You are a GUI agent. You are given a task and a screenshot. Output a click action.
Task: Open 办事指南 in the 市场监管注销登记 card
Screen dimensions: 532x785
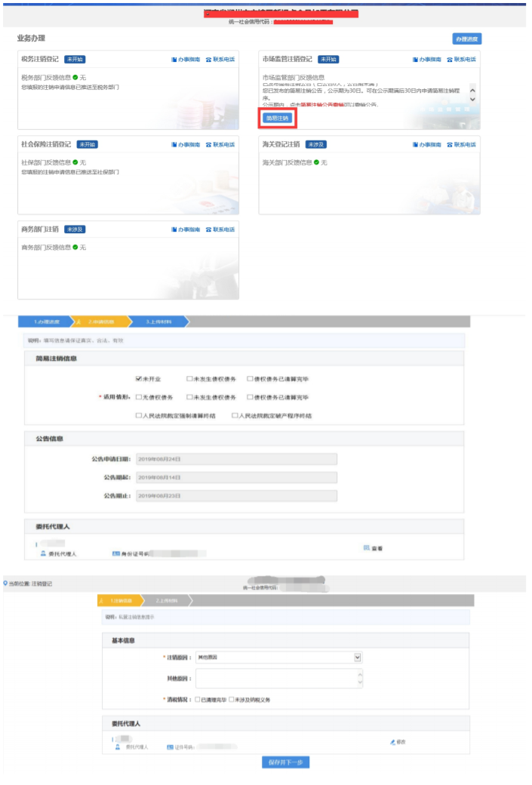tap(427, 60)
